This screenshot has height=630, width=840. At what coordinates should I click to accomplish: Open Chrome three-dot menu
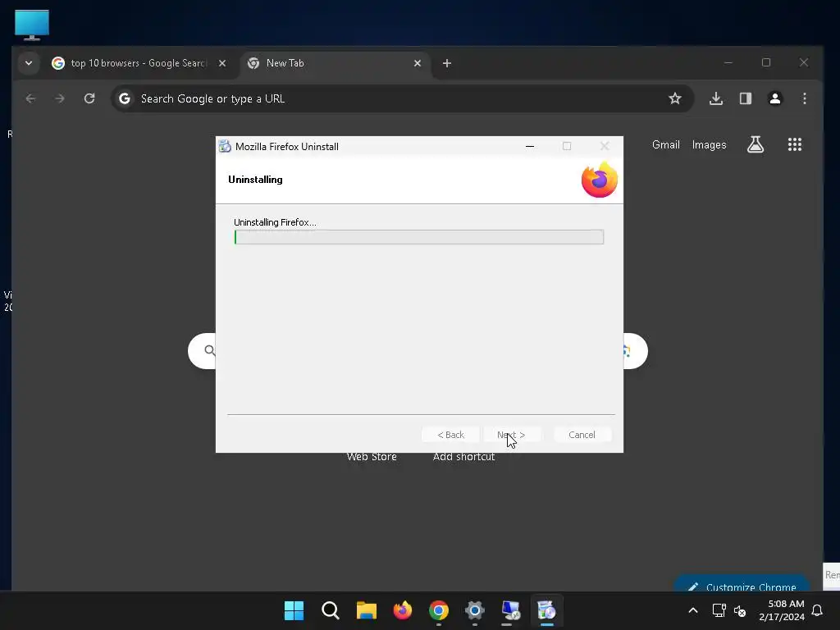pos(804,98)
